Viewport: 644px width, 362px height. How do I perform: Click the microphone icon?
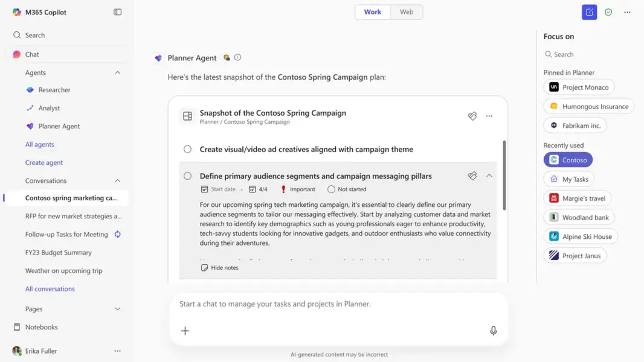pos(493,331)
